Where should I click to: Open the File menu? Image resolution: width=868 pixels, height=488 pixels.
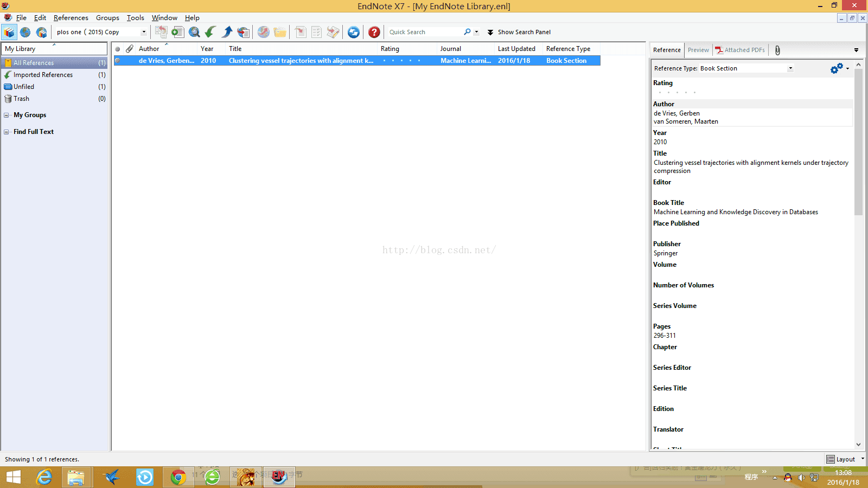pyautogui.click(x=21, y=18)
